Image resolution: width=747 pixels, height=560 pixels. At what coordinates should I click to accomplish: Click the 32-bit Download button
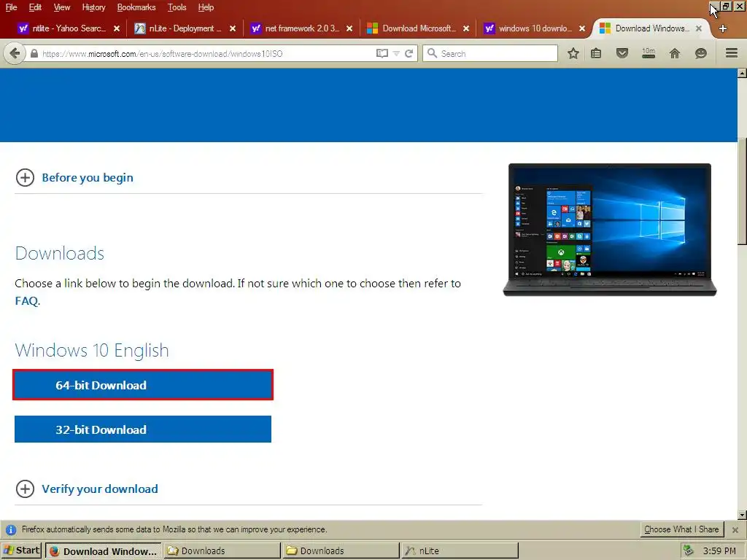click(143, 429)
